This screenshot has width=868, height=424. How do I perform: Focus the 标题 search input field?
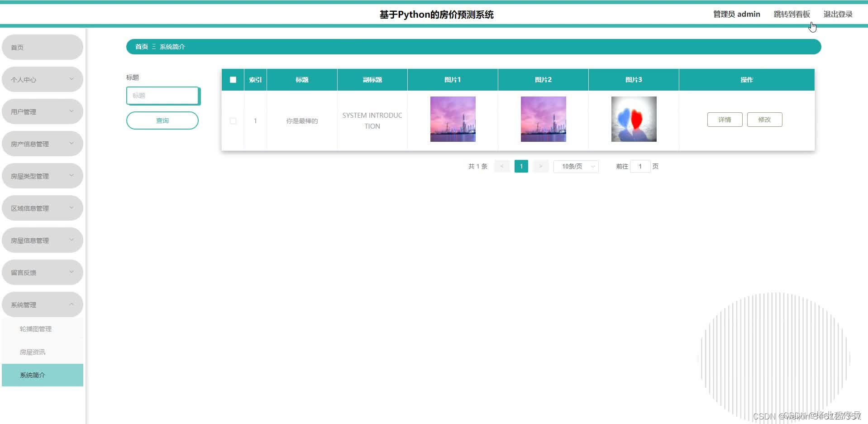coord(162,96)
